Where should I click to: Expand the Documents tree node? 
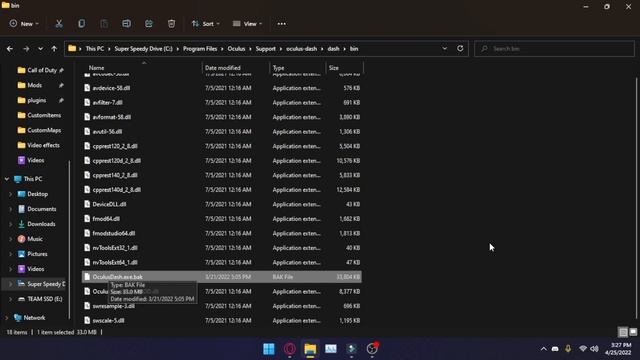click(10, 209)
